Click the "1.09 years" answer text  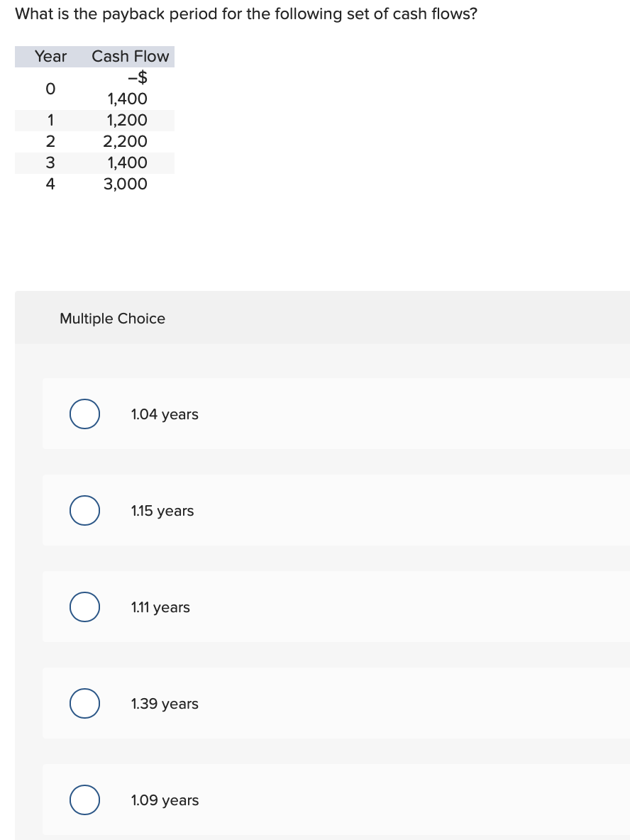(165, 800)
